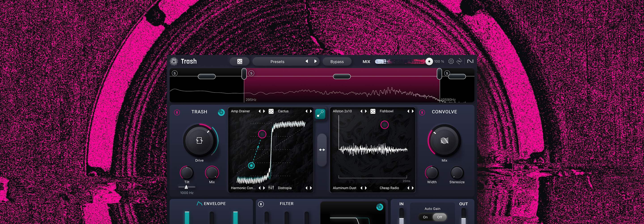This screenshot has height=224, width=644.
Task: Turn Auto Gain On
Action: pos(425,217)
